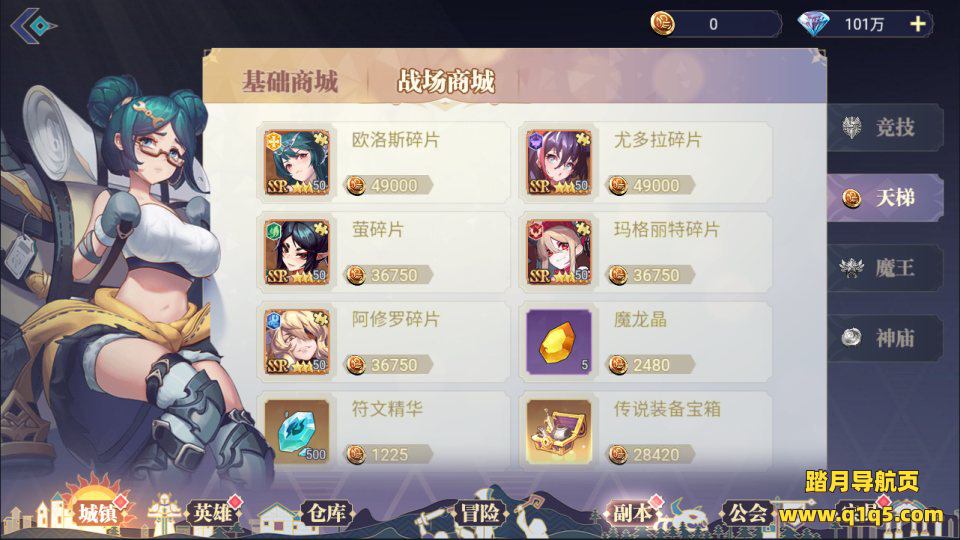This screenshot has width=960, height=540.
Task: Open the 传说装备宝箱 treasure chest item
Action: click(559, 431)
